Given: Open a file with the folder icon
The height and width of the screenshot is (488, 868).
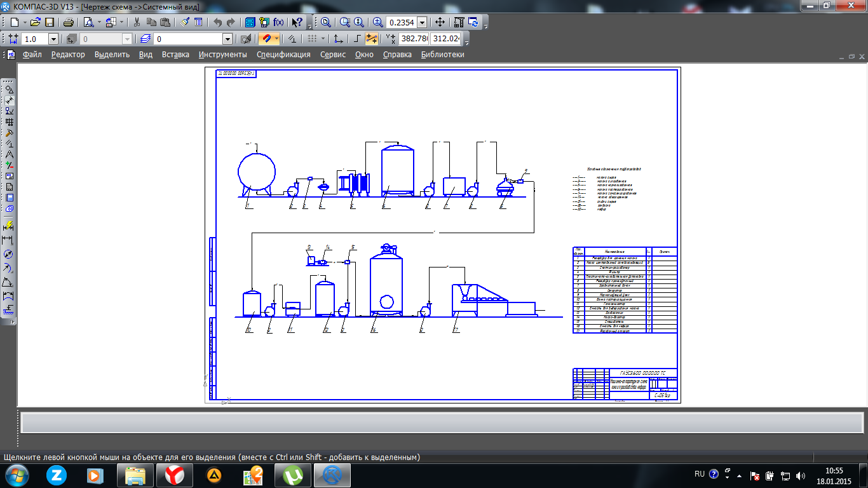Looking at the screenshot, I should (36, 22).
